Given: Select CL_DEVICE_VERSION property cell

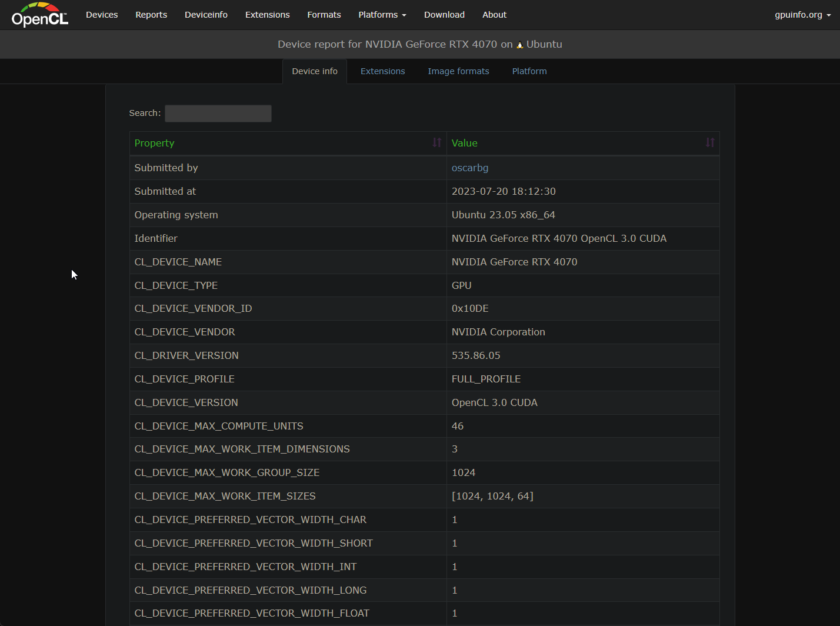Looking at the screenshot, I should coord(288,402).
